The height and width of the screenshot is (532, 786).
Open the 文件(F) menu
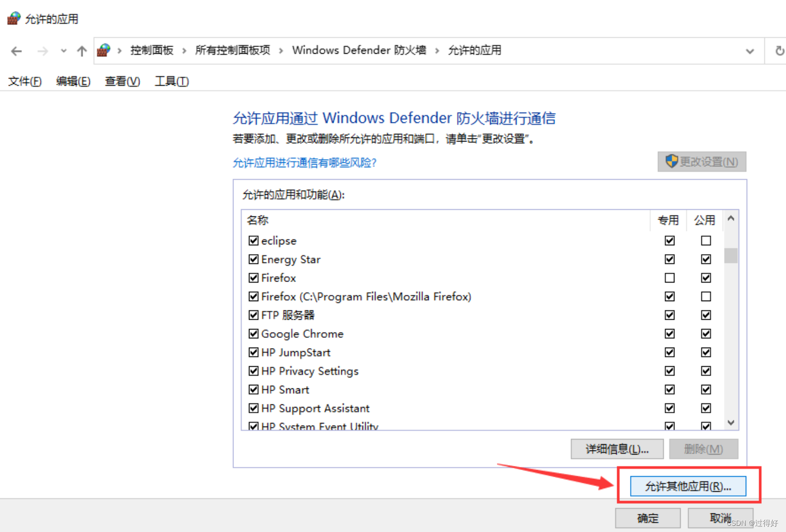[x=25, y=81]
